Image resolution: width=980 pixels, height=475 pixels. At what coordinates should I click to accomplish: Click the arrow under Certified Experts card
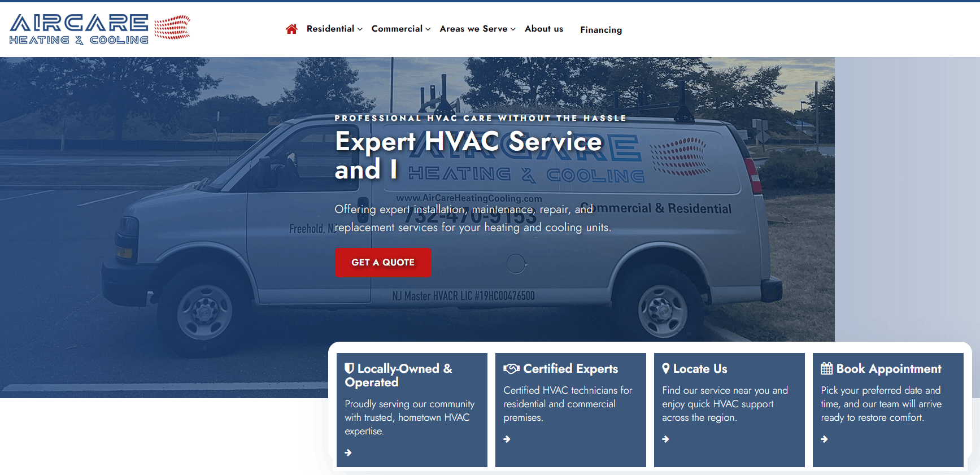click(x=507, y=439)
